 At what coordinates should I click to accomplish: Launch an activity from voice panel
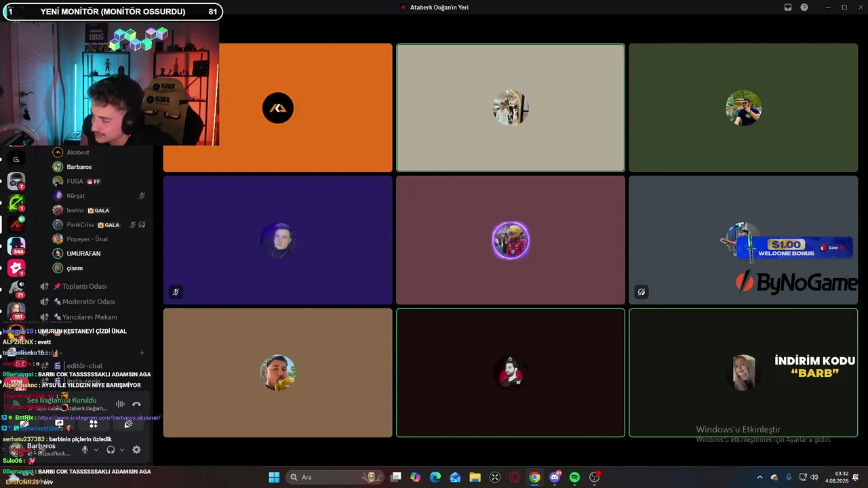pyautogui.click(x=94, y=424)
